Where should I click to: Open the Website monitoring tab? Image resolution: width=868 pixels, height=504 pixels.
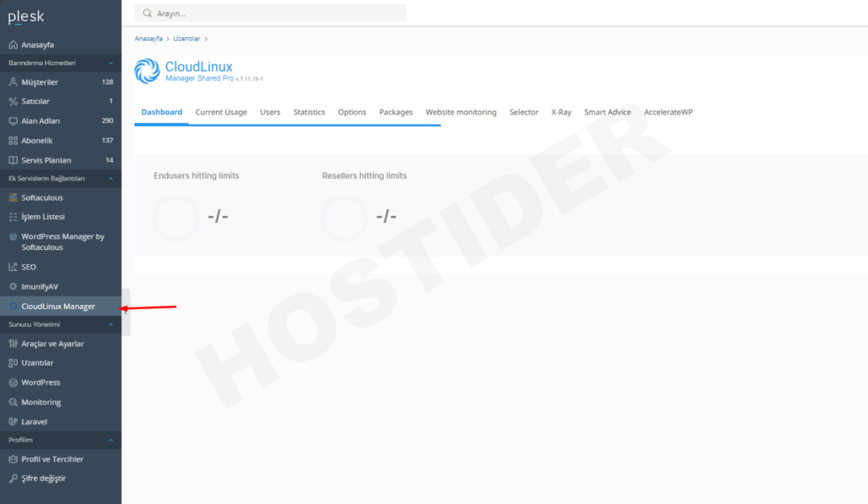click(x=460, y=112)
